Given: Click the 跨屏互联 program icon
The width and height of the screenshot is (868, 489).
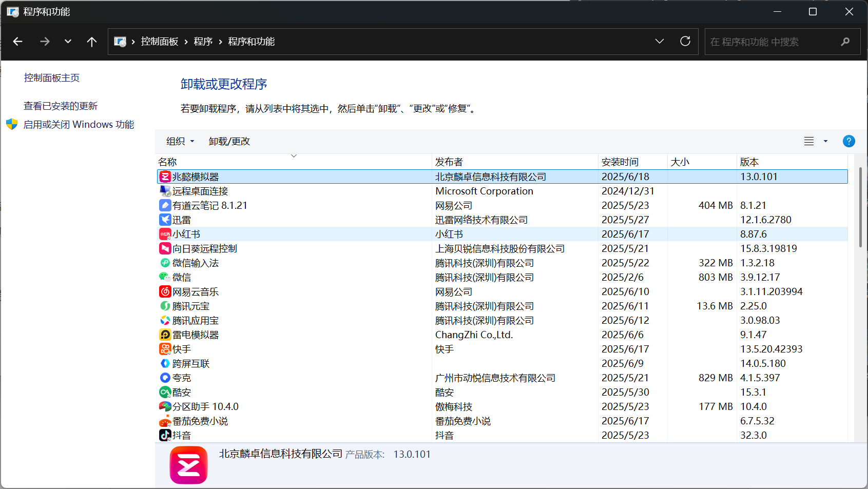Looking at the screenshot, I should click(165, 363).
